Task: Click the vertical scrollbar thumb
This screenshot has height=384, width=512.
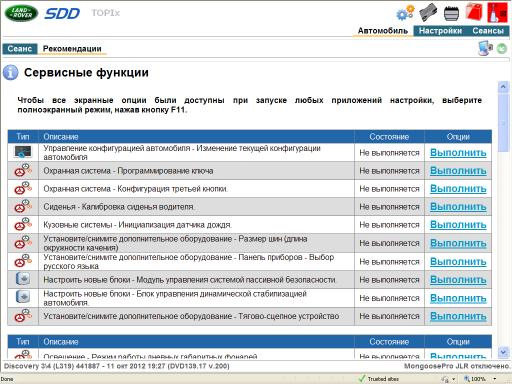Action: pos(503,122)
